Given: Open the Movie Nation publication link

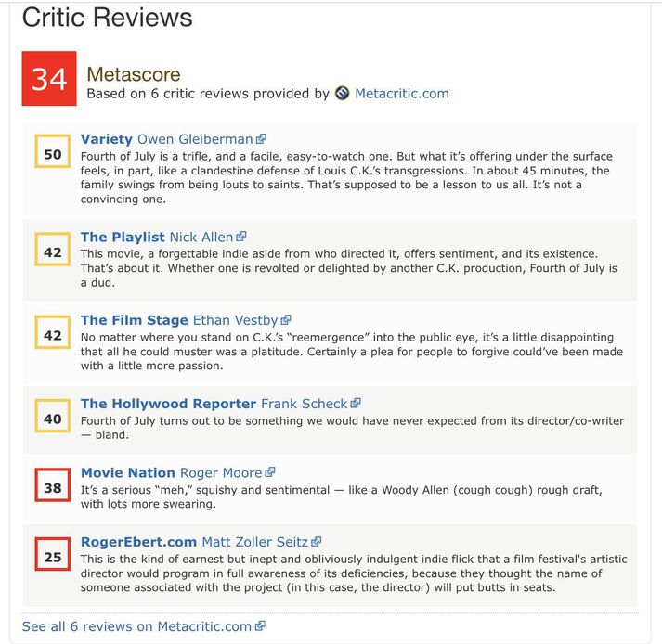Looking at the screenshot, I should coord(128,472).
